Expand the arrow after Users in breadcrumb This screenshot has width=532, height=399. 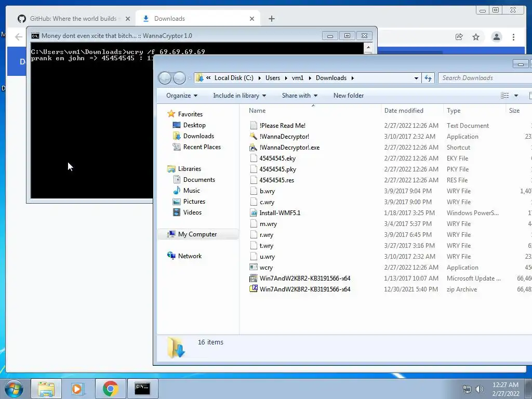[286, 78]
